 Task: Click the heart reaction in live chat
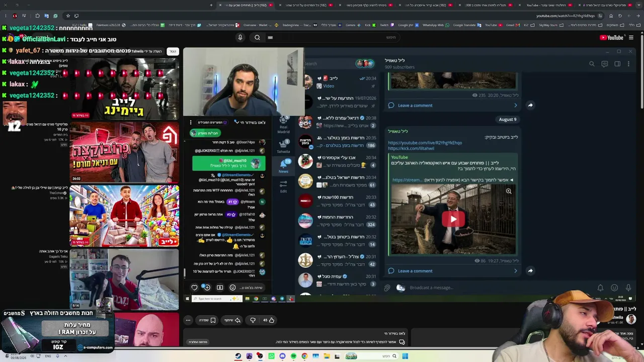point(194,288)
